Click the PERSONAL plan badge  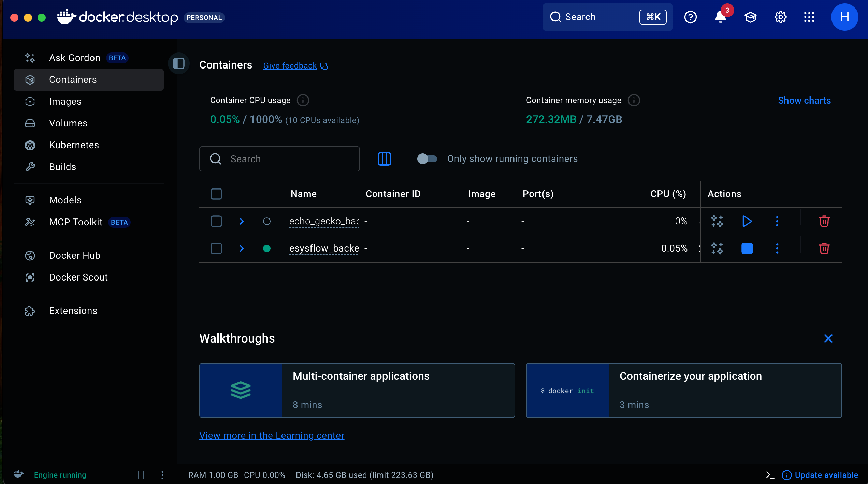click(204, 17)
